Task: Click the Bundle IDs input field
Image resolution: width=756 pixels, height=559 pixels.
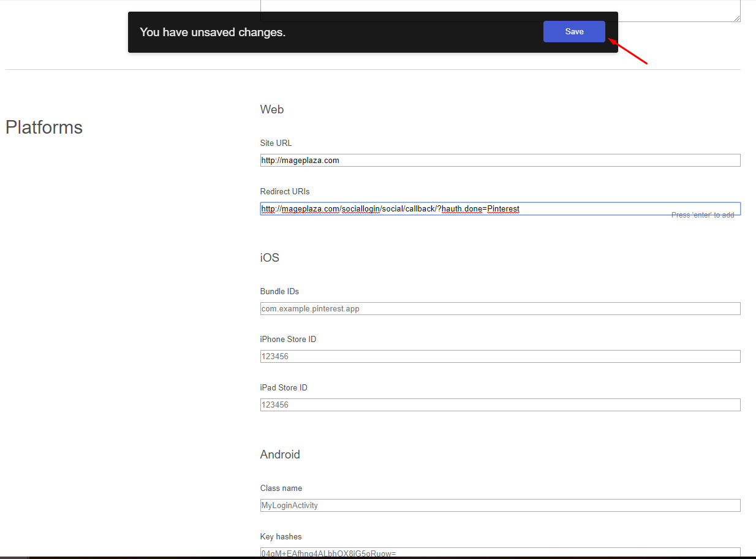Action: coord(500,309)
